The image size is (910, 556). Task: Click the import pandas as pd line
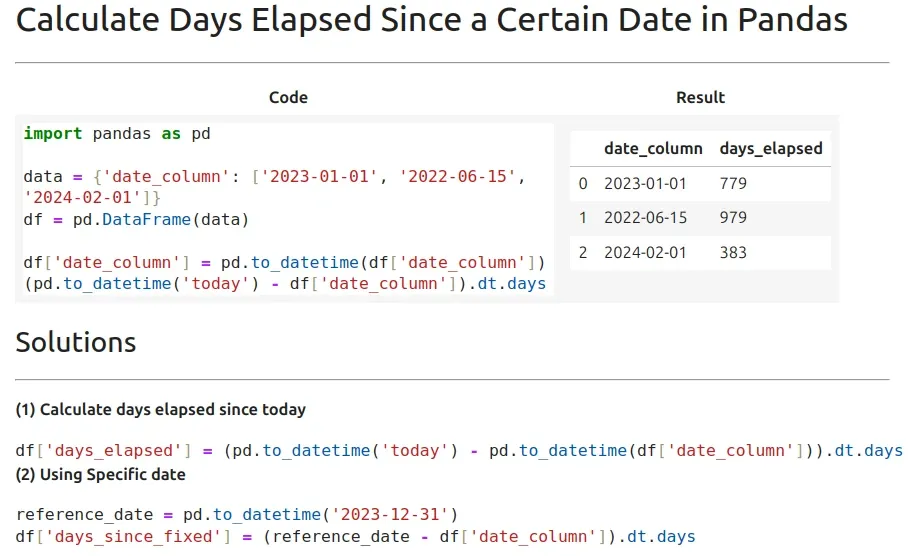(x=117, y=133)
